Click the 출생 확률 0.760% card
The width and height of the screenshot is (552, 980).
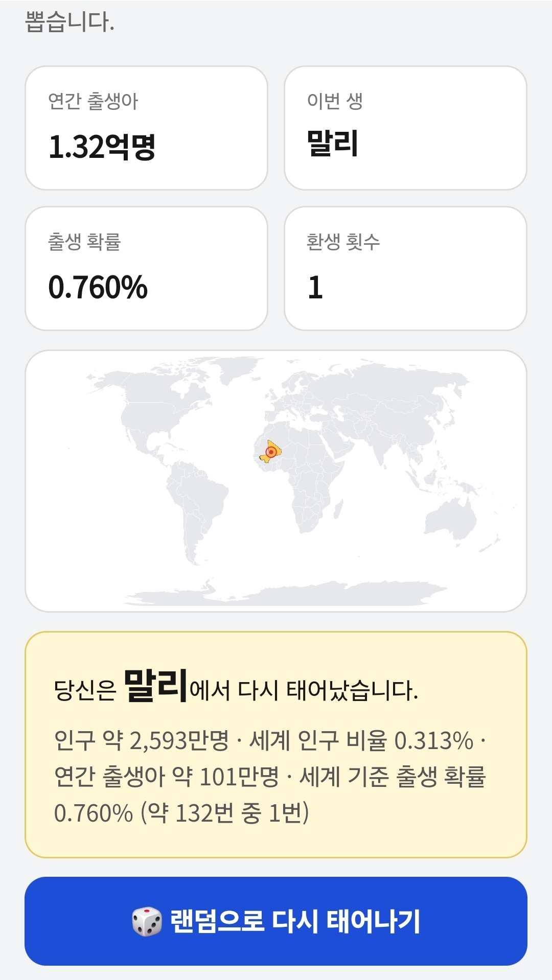(x=147, y=268)
